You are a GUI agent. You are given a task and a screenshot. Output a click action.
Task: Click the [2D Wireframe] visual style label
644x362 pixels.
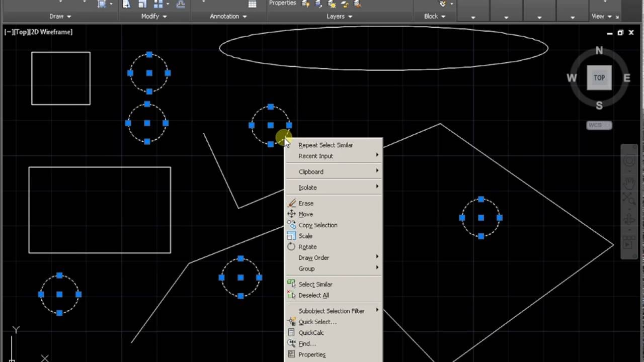click(51, 32)
